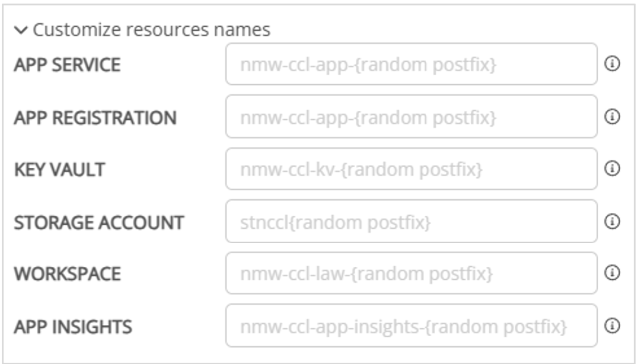Screen dimensions: 638x364
Task: Click into the App Registration name field
Action: 411,117
